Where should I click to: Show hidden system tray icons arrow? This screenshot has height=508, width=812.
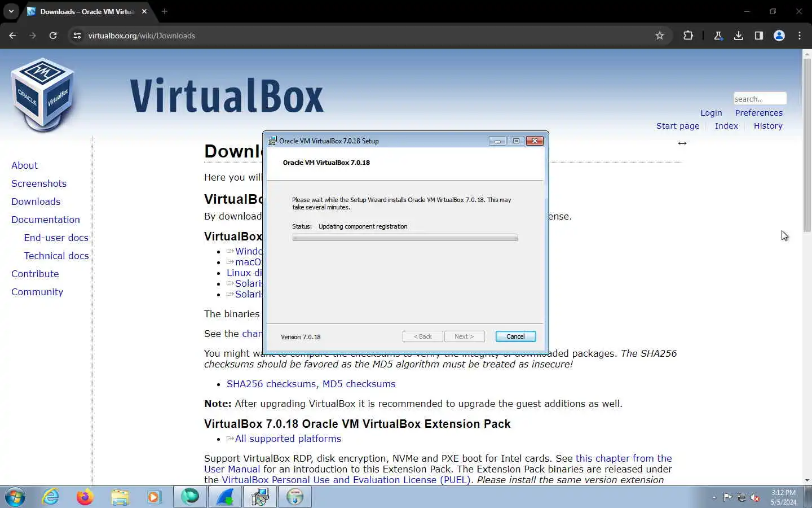tap(714, 497)
